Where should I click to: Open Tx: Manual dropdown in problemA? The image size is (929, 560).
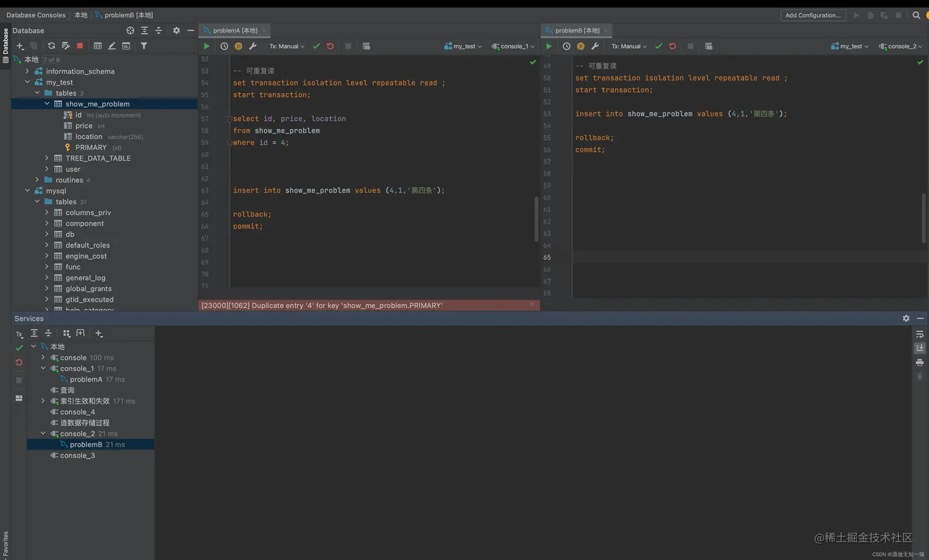[286, 46]
